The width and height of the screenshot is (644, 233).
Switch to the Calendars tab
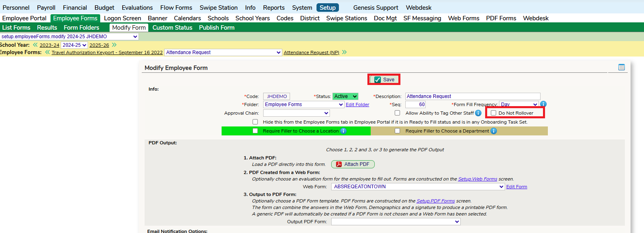pyautogui.click(x=187, y=18)
